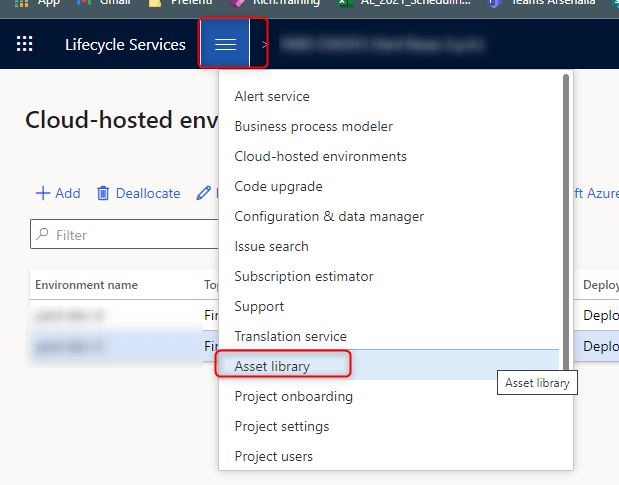Open Subscription estimator menu item
Screen dimensions: 619x485
click(304, 277)
